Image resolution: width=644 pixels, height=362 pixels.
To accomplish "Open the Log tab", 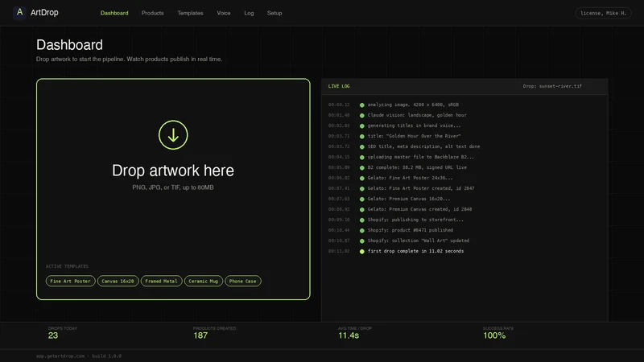I will click(249, 13).
